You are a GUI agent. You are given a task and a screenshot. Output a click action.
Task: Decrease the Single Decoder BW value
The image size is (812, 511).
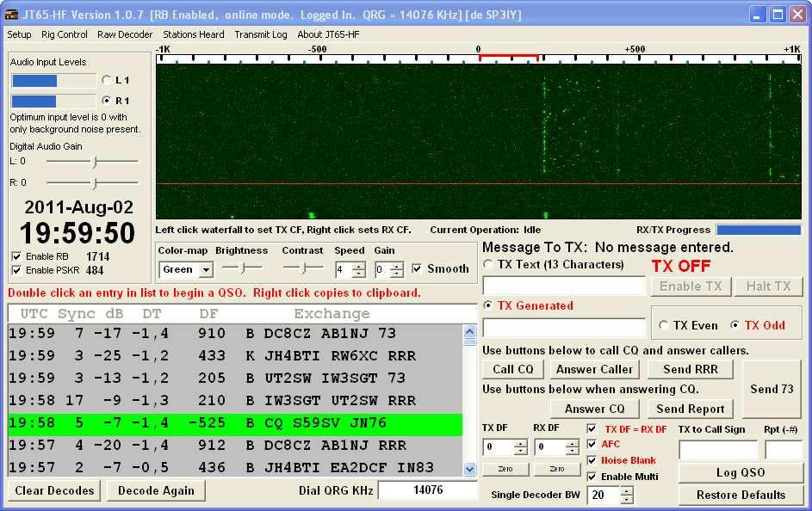(x=627, y=499)
